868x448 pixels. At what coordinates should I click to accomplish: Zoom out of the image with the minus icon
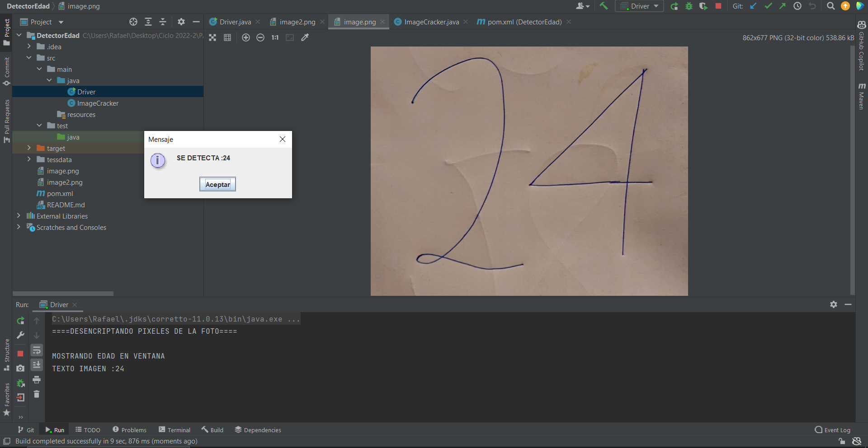pos(261,37)
